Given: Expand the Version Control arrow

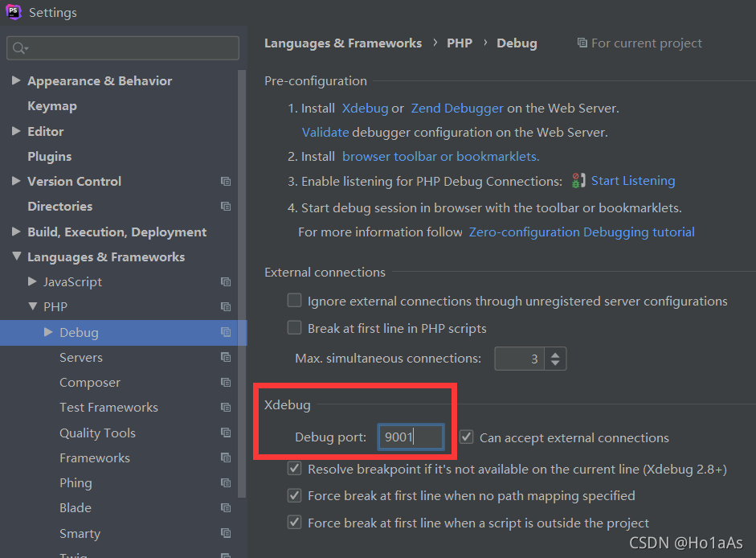Looking at the screenshot, I should (x=16, y=181).
